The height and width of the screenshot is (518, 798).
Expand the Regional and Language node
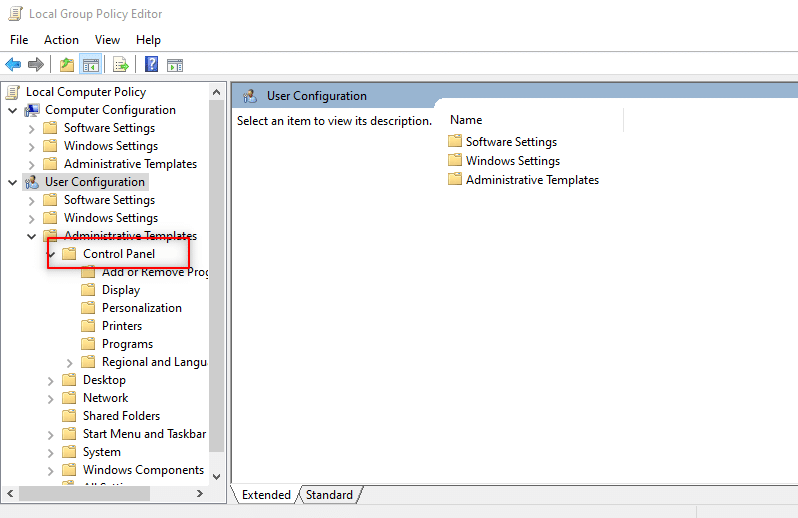pos(70,363)
